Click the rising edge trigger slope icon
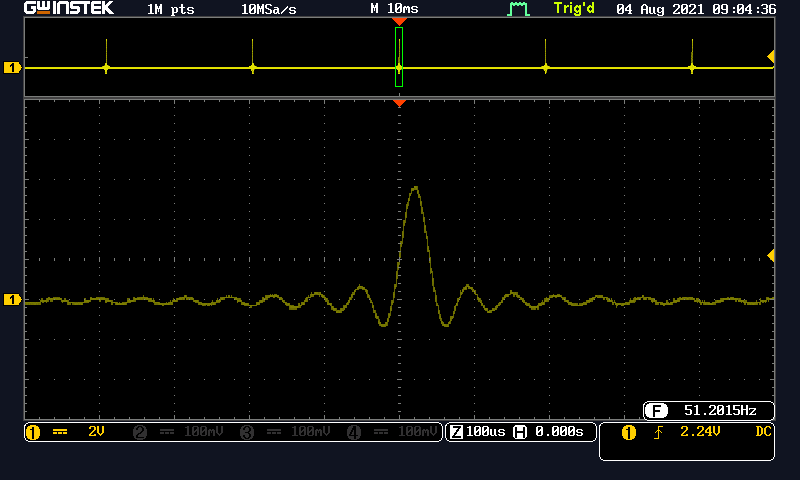This screenshot has height=480, width=800. point(659,432)
